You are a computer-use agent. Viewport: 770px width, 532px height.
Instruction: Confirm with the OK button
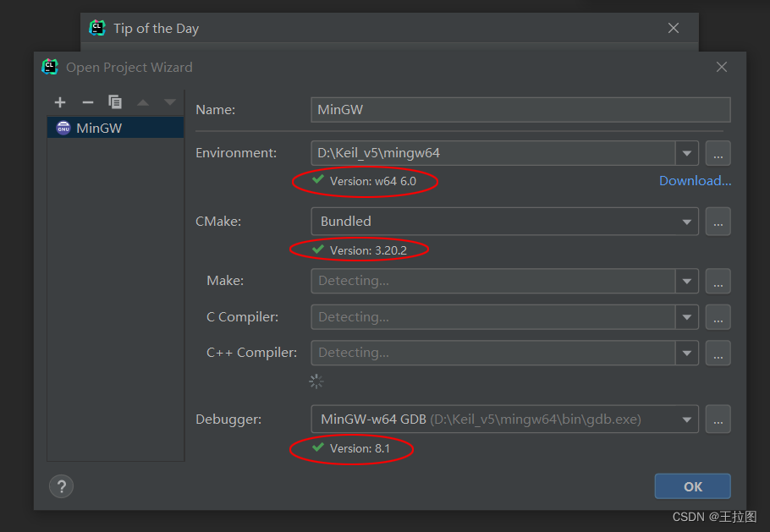(692, 486)
